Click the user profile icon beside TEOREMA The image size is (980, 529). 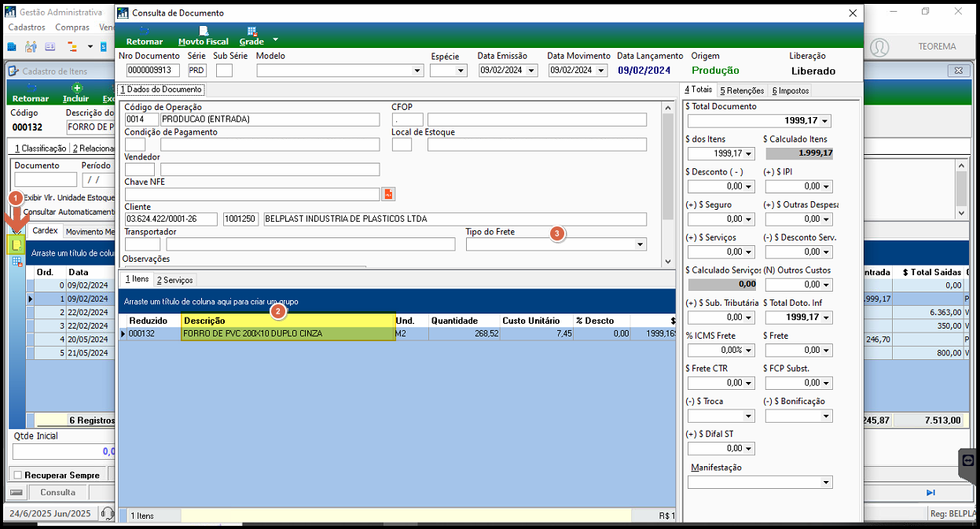879,47
